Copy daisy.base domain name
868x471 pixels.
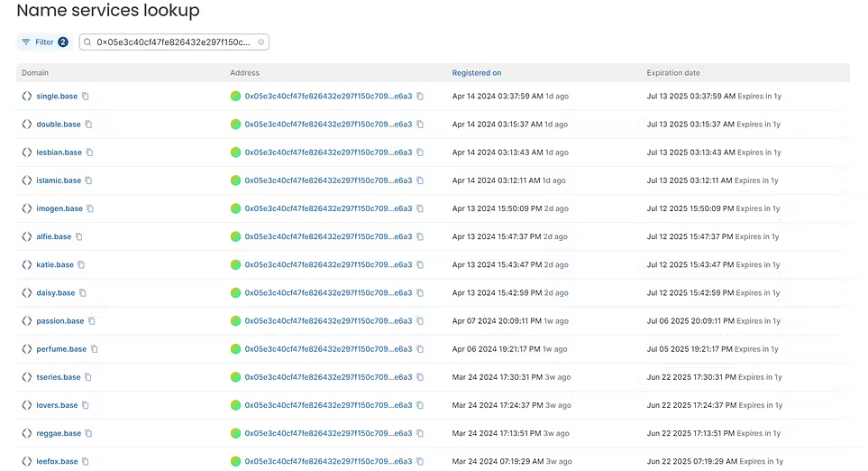point(83,292)
